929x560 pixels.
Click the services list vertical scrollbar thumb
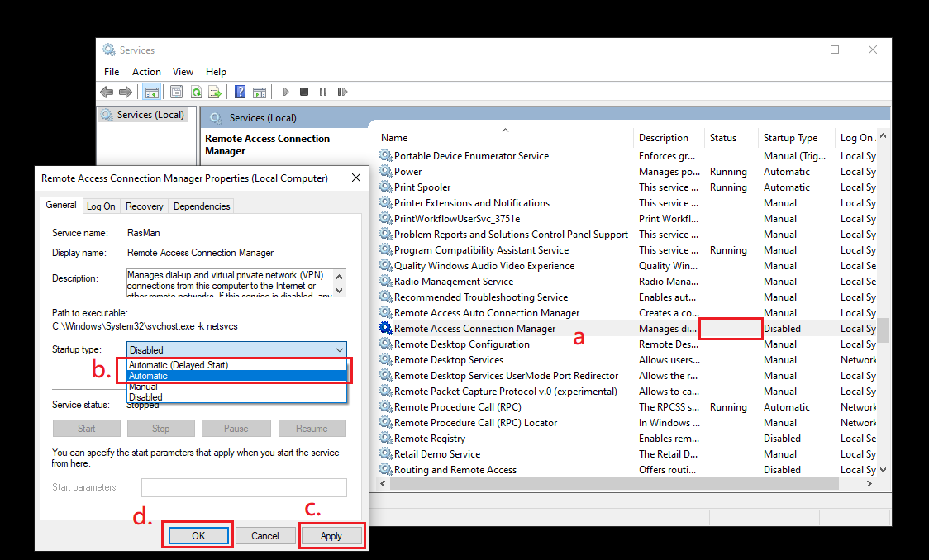pos(883,330)
